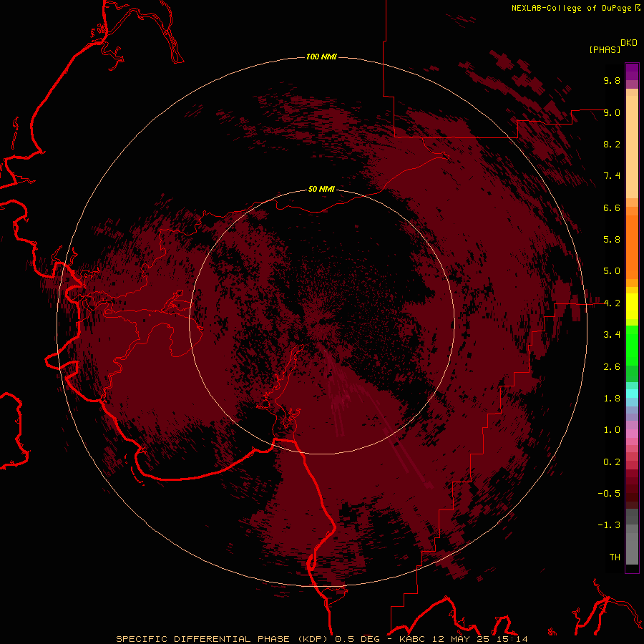Click the 3.4 legend value
The image size is (644, 644).
click(x=612, y=335)
